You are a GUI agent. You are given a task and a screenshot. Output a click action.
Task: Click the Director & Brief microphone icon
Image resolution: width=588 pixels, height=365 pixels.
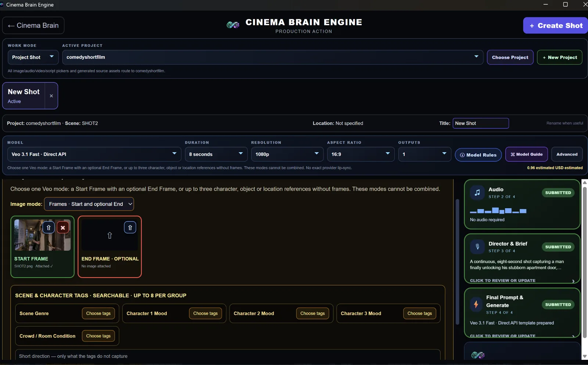point(477,247)
